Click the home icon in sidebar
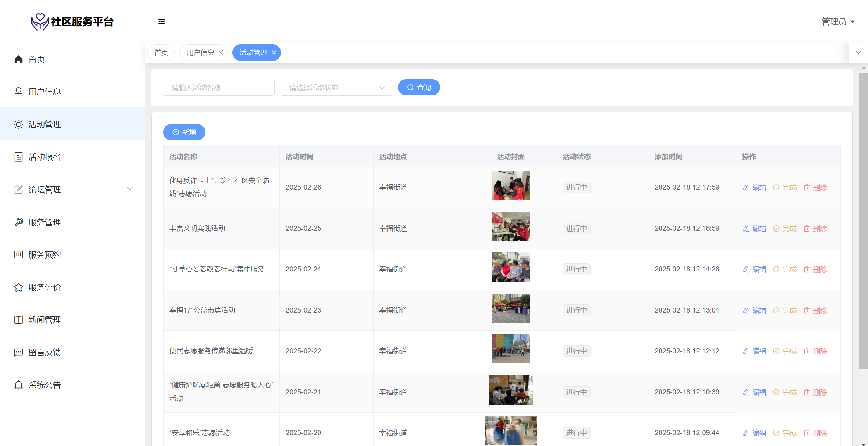Screen dimensions: 868x446 [19, 59]
